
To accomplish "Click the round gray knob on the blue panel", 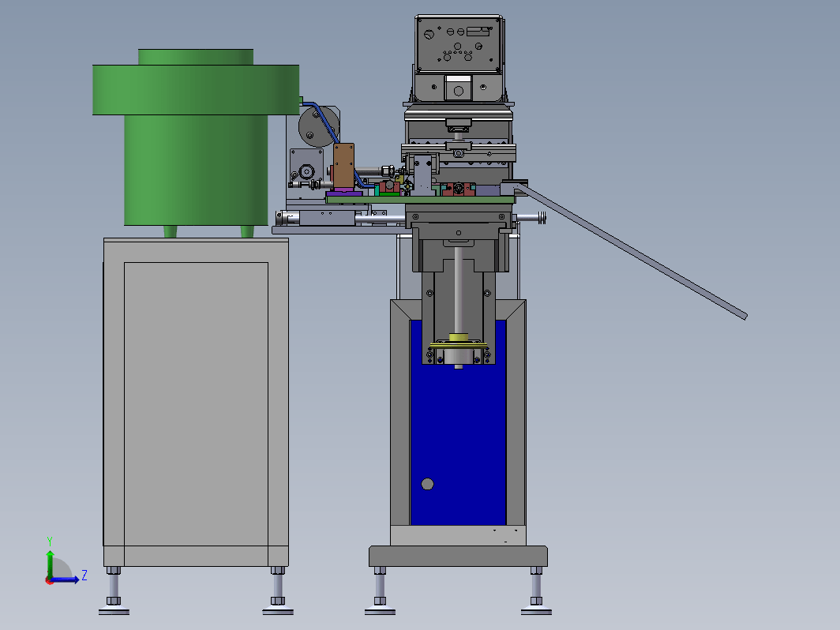I will pyautogui.click(x=428, y=484).
